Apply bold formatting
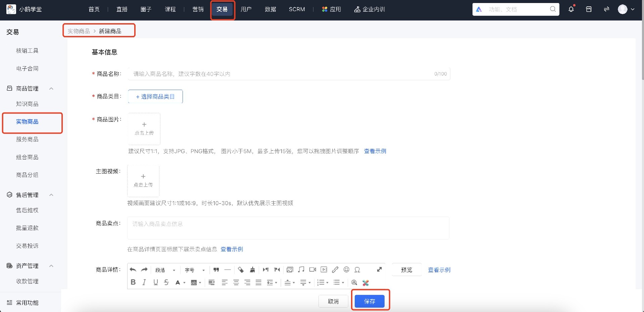The image size is (644, 312). coord(133,282)
